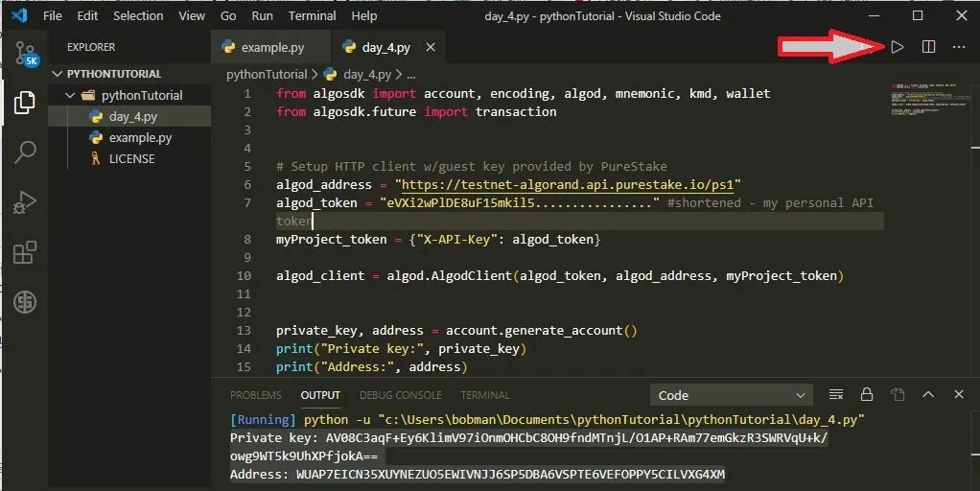Image resolution: width=980 pixels, height=491 pixels.
Task: Split the editor to the right
Action: point(928,47)
